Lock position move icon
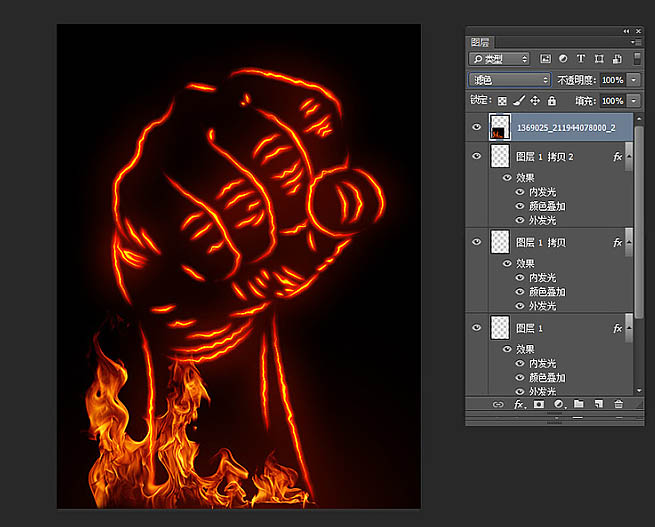Viewport: 655px width, 527px height. tap(535, 101)
